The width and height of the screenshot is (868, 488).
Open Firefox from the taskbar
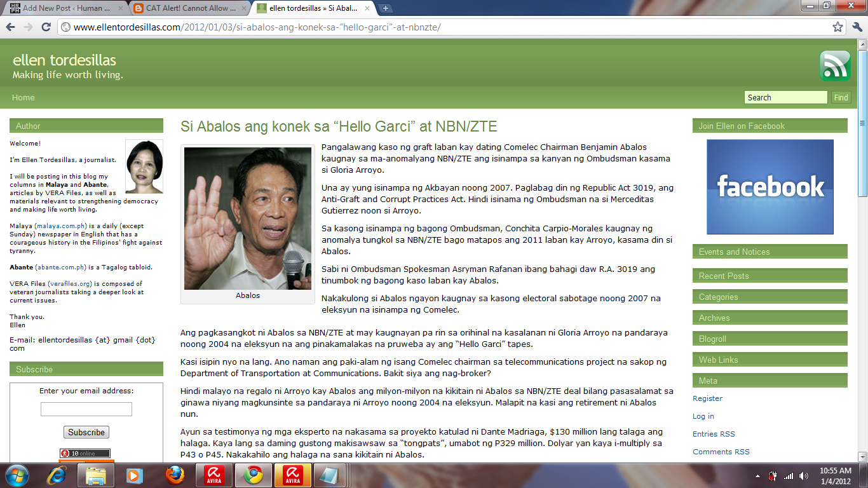(x=175, y=475)
